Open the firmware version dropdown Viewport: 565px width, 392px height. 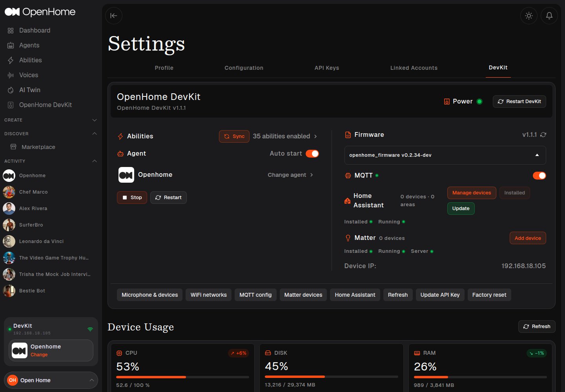click(445, 155)
